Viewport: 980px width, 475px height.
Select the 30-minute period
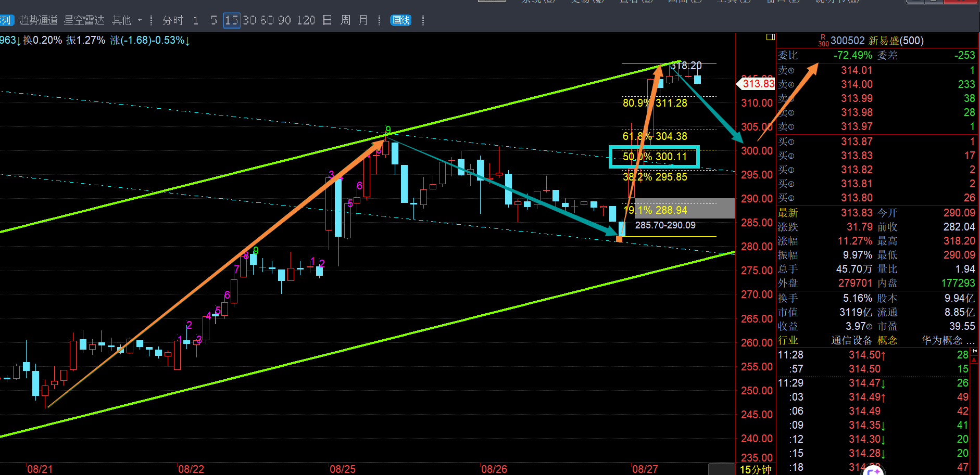tap(249, 20)
